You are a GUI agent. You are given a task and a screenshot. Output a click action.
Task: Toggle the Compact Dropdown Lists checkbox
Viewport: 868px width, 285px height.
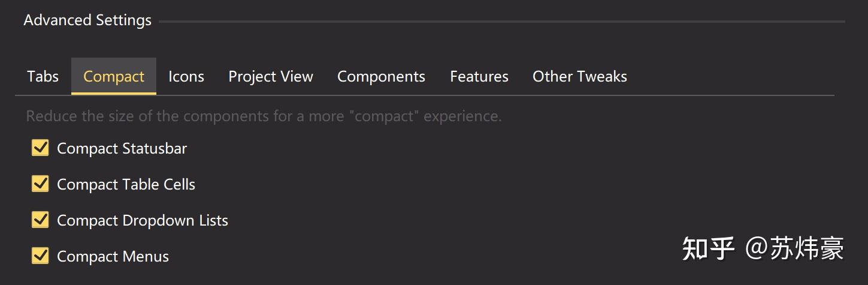tap(40, 220)
